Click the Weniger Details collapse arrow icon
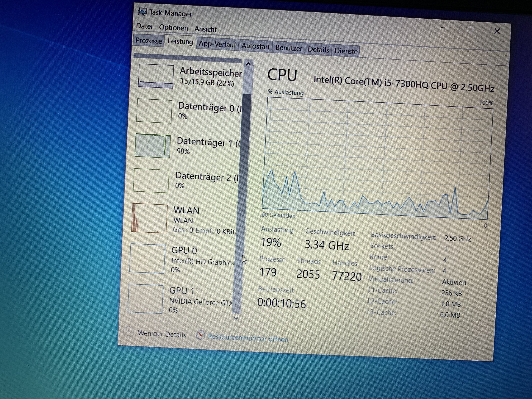532x399 pixels. [x=128, y=332]
